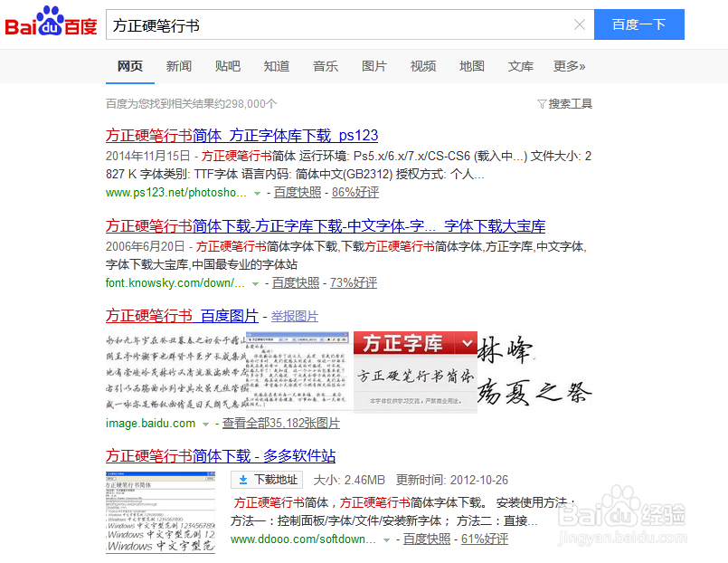Open the 林峰 殇夏之祭 calligraphy thumbnail
728x563 pixels.
coord(534,372)
